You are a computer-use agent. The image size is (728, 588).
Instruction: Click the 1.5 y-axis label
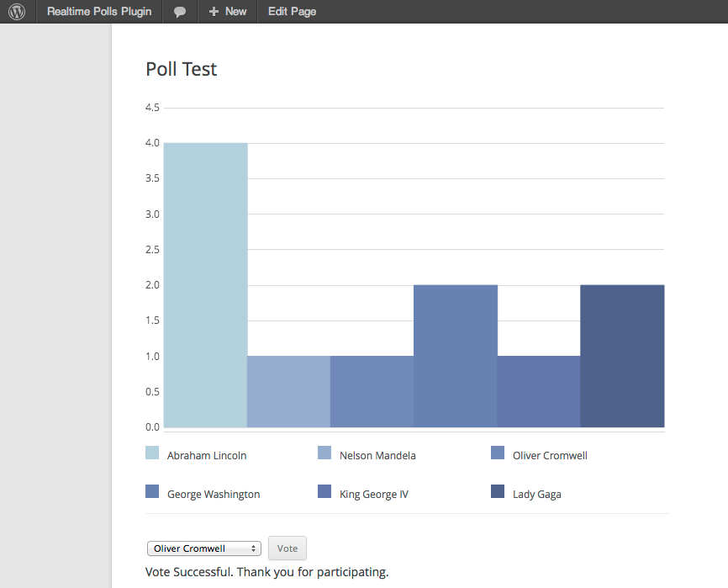(152, 320)
